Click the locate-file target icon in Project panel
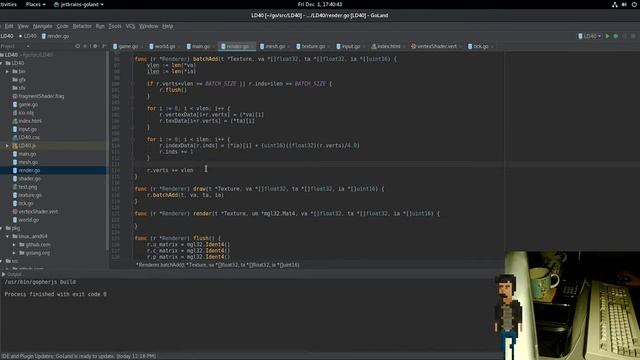The image size is (640, 360). click(78, 46)
